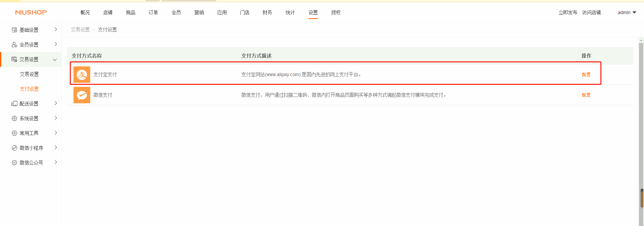Expand 配送设置 with its chevron
Image resolution: width=644 pixels, height=226 pixels.
(56, 103)
